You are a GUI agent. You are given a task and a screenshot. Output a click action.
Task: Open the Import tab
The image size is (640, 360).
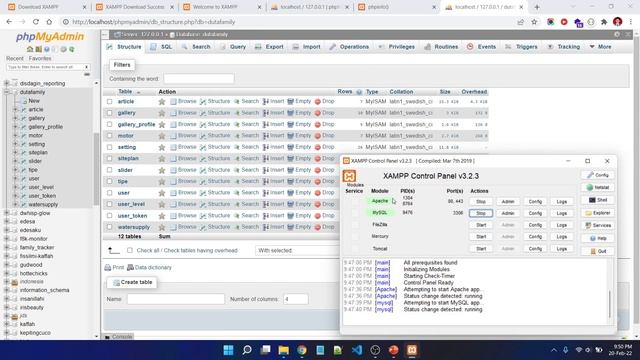click(306, 47)
